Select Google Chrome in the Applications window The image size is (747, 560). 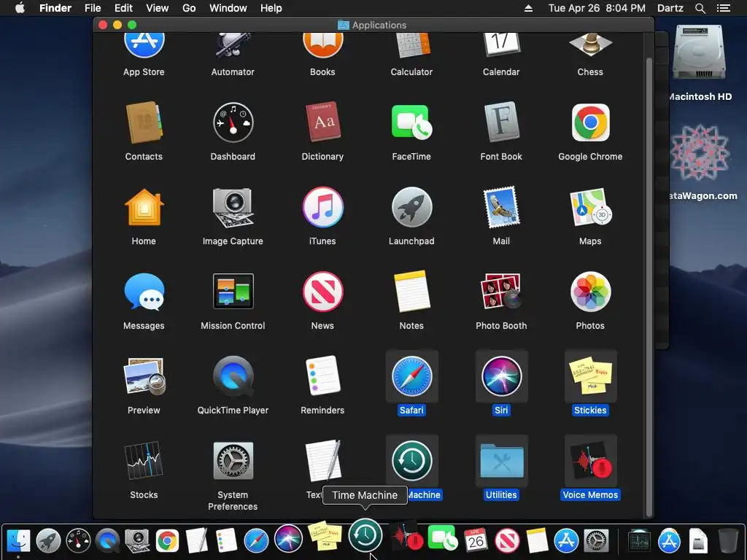(590, 122)
